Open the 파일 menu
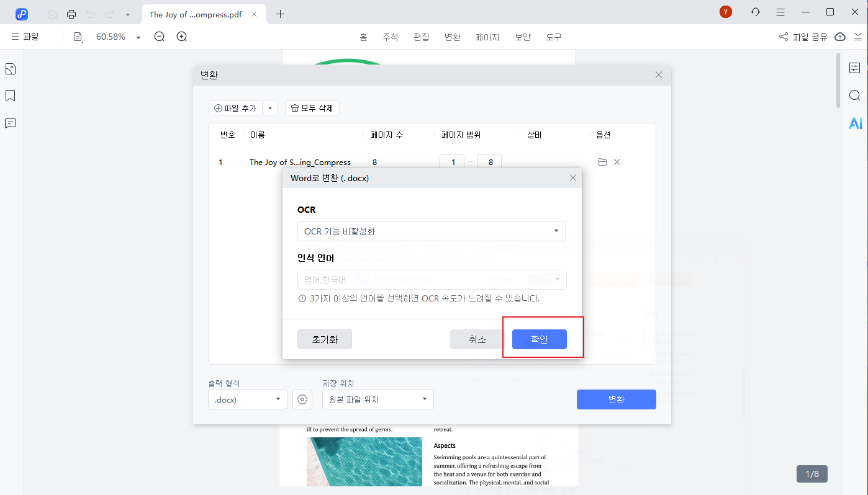 coord(26,36)
